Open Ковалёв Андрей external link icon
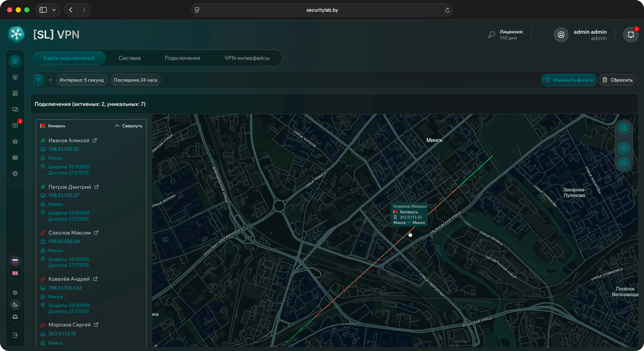The width and height of the screenshot is (644, 351). [x=95, y=279]
